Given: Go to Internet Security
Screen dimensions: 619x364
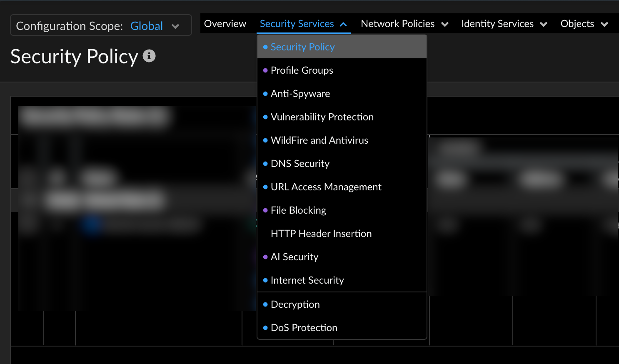Looking at the screenshot, I should coord(307,280).
